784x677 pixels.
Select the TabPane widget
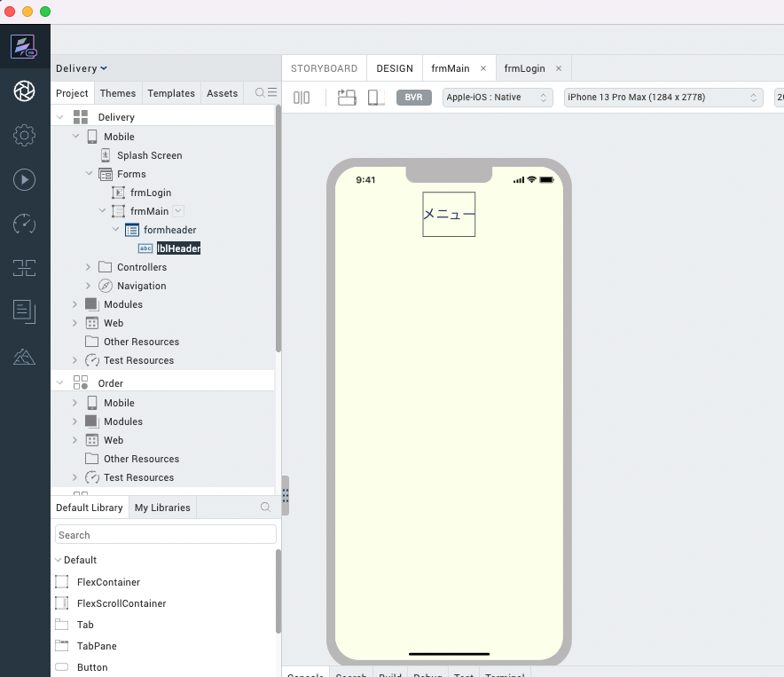click(97, 646)
